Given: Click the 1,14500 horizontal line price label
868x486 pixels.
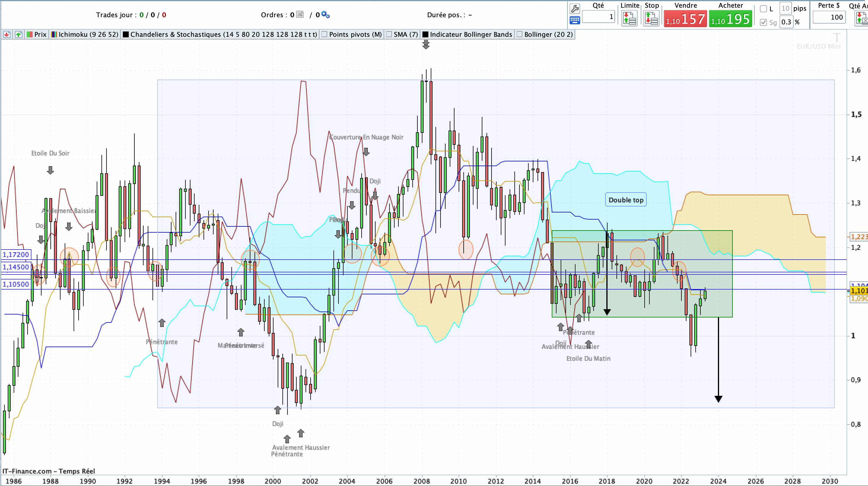Looking at the screenshot, I should click(16, 267).
